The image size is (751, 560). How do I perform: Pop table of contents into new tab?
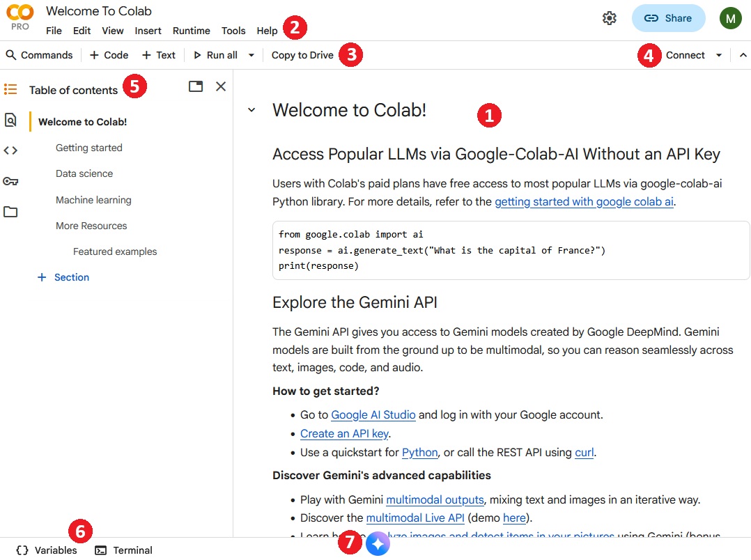coord(195,86)
